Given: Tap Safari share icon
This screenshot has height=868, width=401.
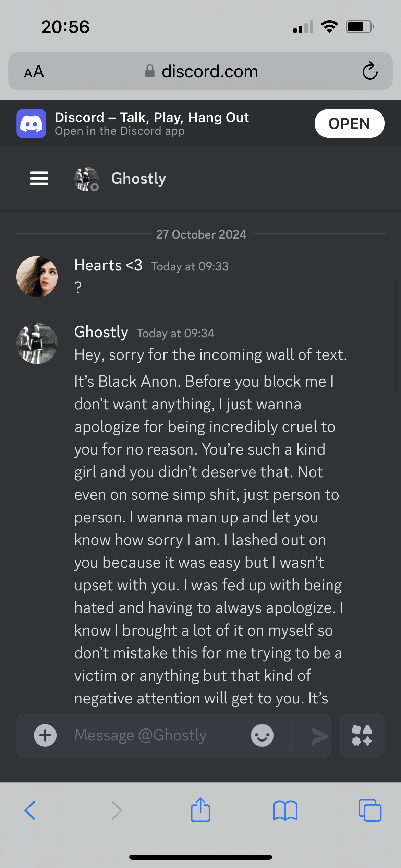Looking at the screenshot, I should [x=200, y=810].
